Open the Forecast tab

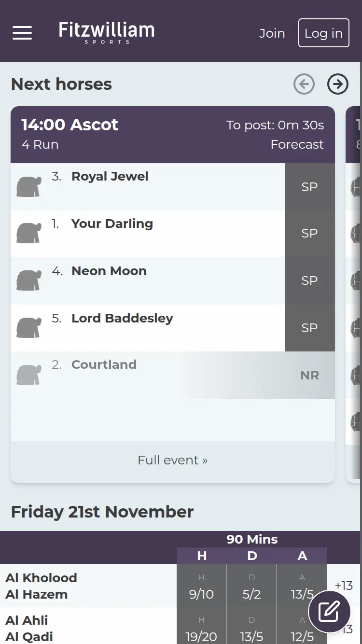(297, 144)
